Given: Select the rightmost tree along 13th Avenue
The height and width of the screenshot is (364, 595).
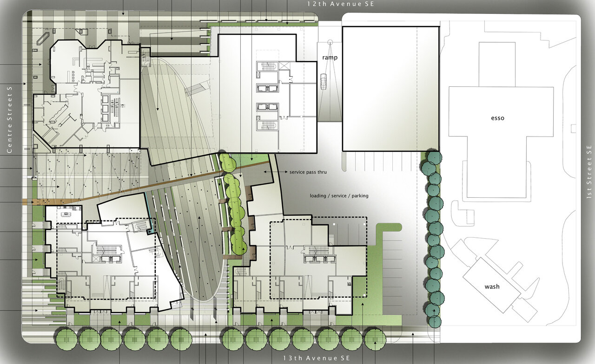Looking at the screenshot, I should coord(375,339).
